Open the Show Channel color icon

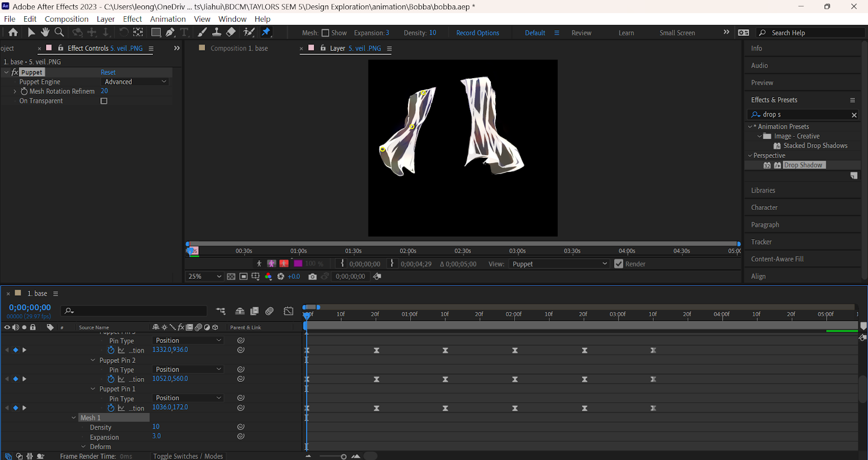coord(268,277)
